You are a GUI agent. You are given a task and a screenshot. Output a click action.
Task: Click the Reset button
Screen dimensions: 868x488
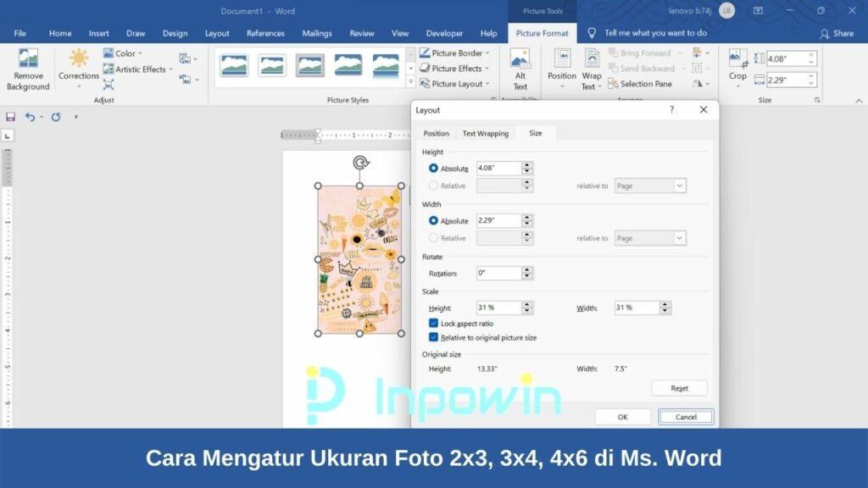pos(679,388)
